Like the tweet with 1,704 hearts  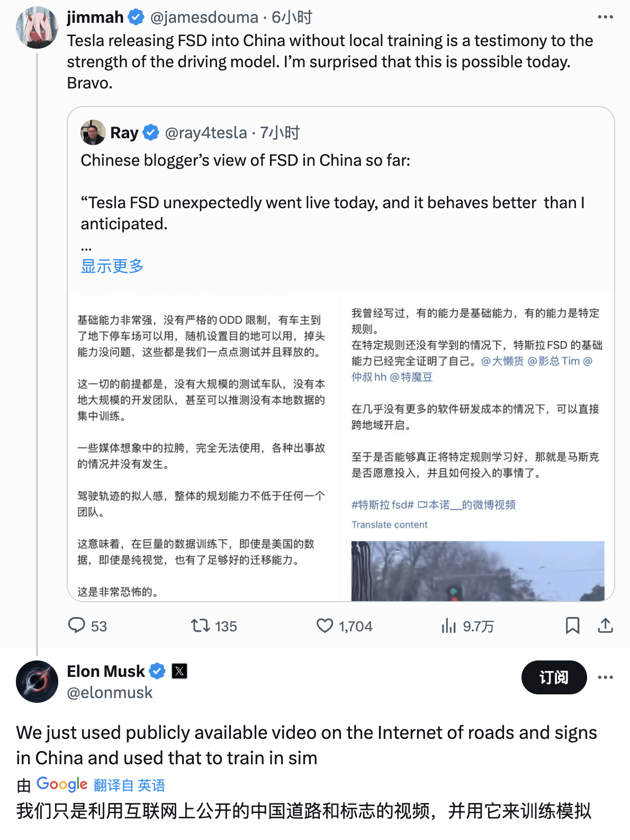(325, 626)
